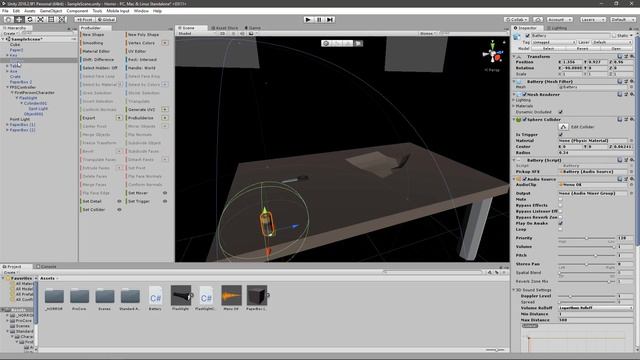
Task: Toggle Battery object active checkbox
Action: [527, 36]
